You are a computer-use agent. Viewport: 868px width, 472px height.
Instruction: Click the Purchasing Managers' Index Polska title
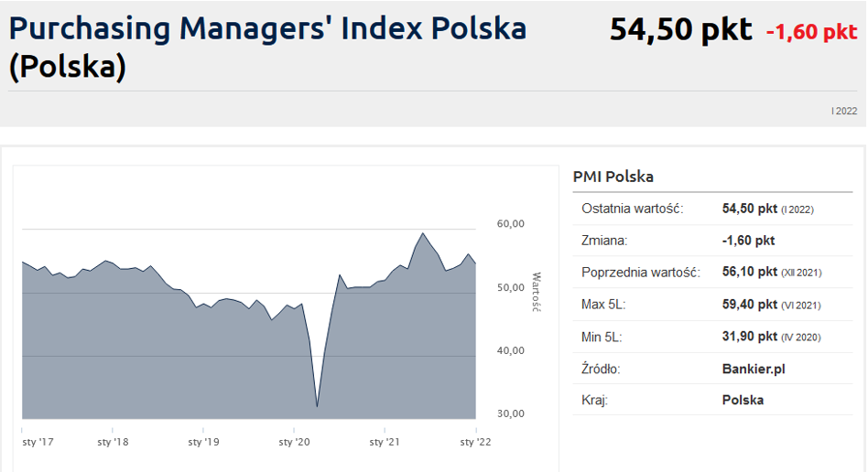267,28
